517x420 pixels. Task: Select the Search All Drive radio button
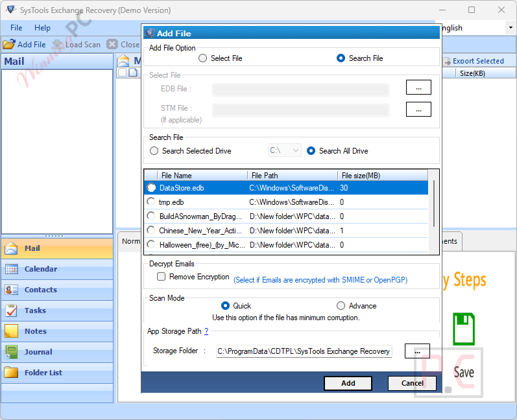(x=311, y=151)
